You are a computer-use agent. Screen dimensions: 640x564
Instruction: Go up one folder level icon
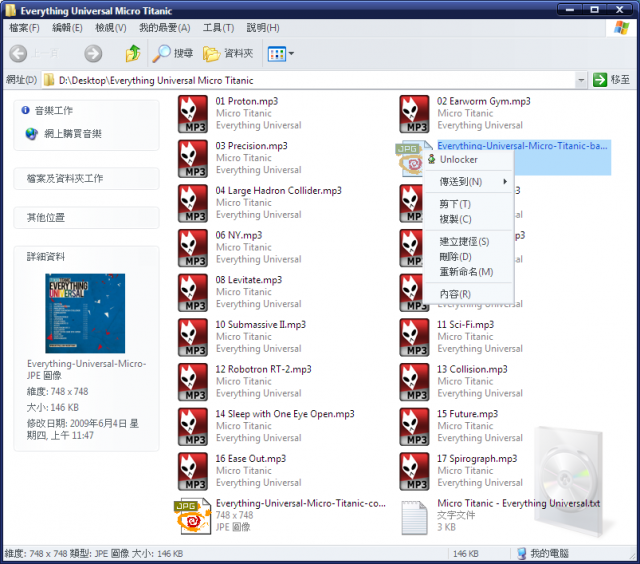(x=133, y=53)
